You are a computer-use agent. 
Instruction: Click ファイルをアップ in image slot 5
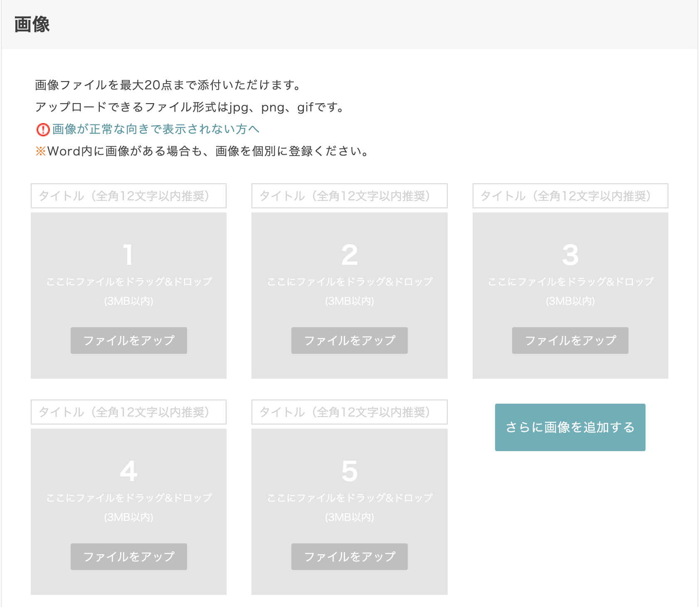[x=349, y=557]
